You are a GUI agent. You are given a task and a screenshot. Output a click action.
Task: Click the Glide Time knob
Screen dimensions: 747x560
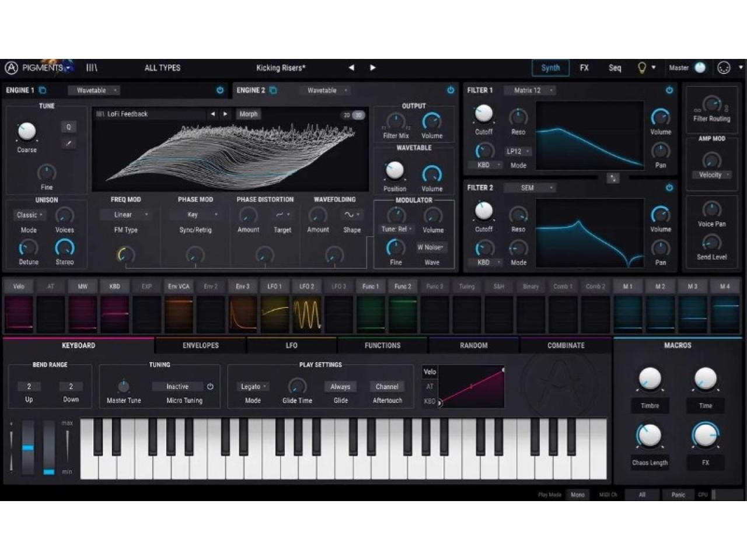[x=297, y=386]
